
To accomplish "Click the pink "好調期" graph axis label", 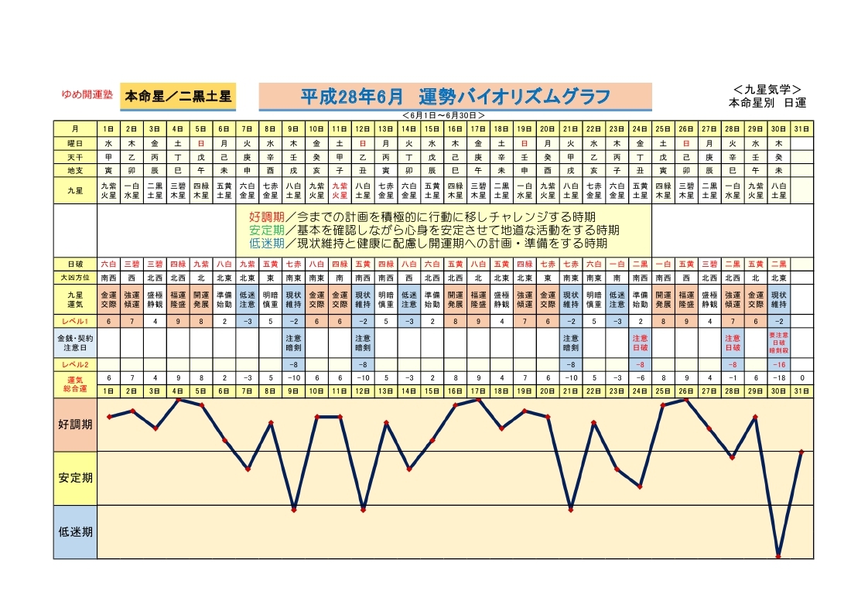I will click(75, 425).
